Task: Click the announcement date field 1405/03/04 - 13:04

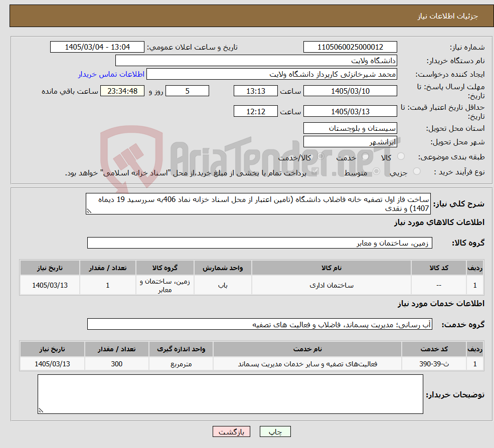Action: coord(97,47)
